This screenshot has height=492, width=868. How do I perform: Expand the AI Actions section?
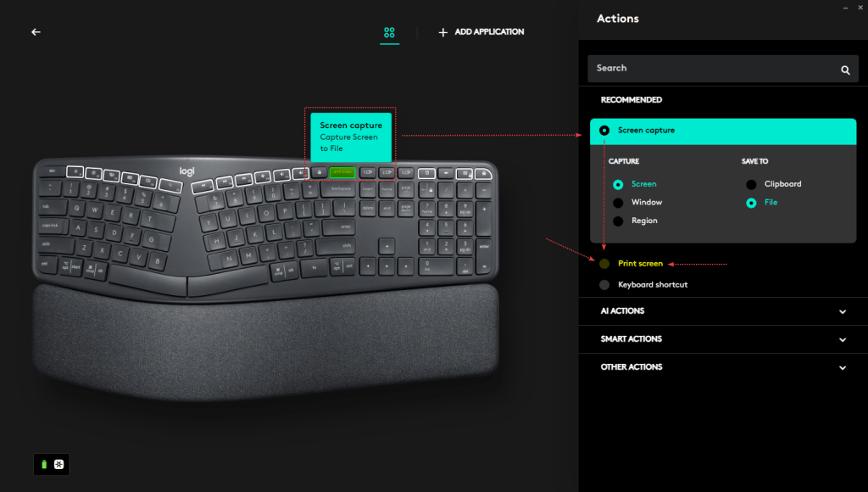click(723, 311)
